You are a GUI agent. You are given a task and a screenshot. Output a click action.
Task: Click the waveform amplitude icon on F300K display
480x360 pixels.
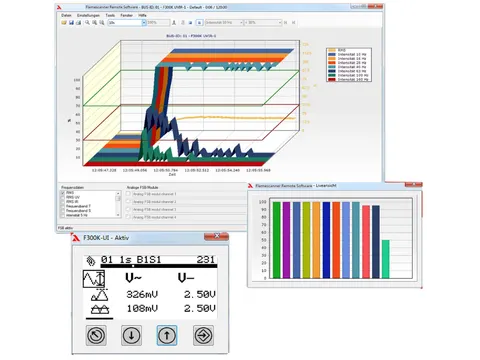(94, 279)
